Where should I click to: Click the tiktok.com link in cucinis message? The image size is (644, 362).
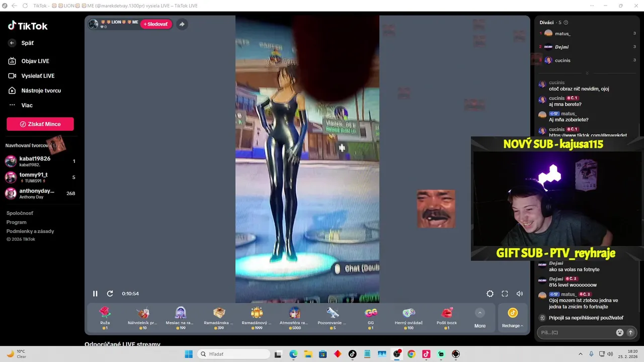(x=588, y=135)
